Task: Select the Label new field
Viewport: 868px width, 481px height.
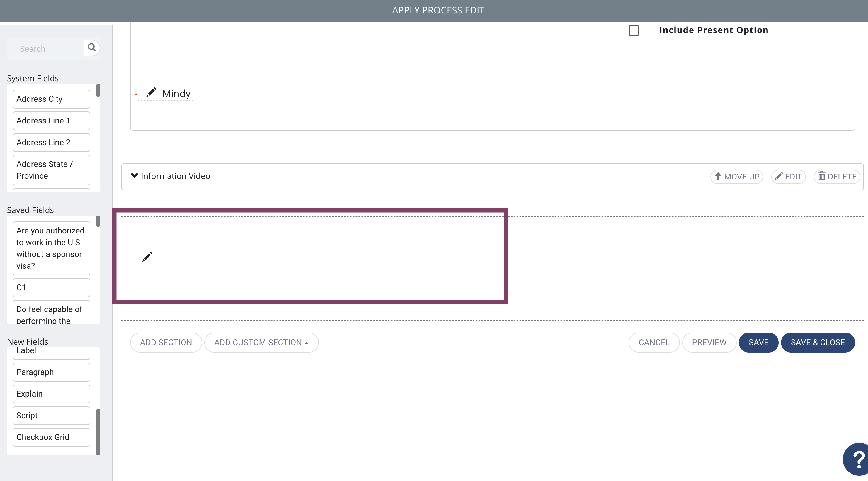Action: tap(51, 353)
